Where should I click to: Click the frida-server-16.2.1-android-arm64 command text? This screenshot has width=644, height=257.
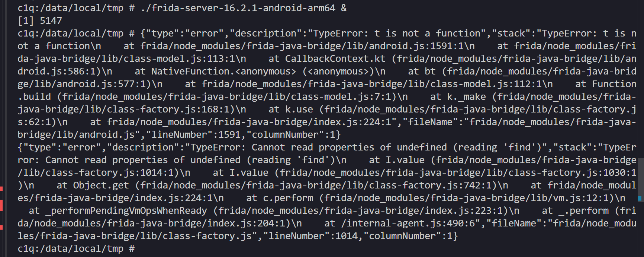point(238,8)
